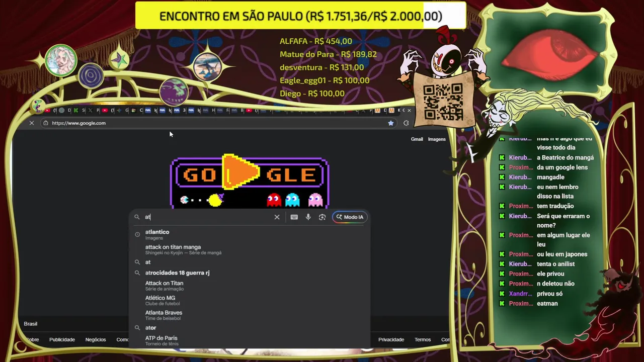Click the magnifier icon inside the search box

[137, 217]
